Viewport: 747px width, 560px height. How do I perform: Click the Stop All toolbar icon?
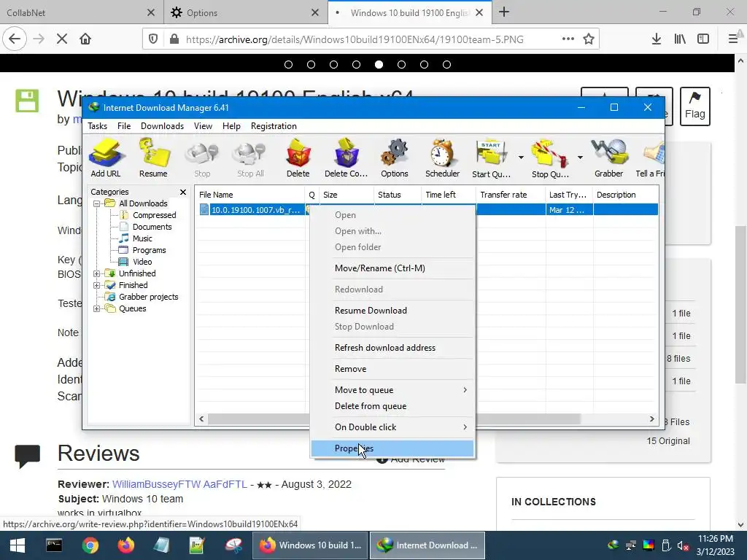tap(251, 158)
